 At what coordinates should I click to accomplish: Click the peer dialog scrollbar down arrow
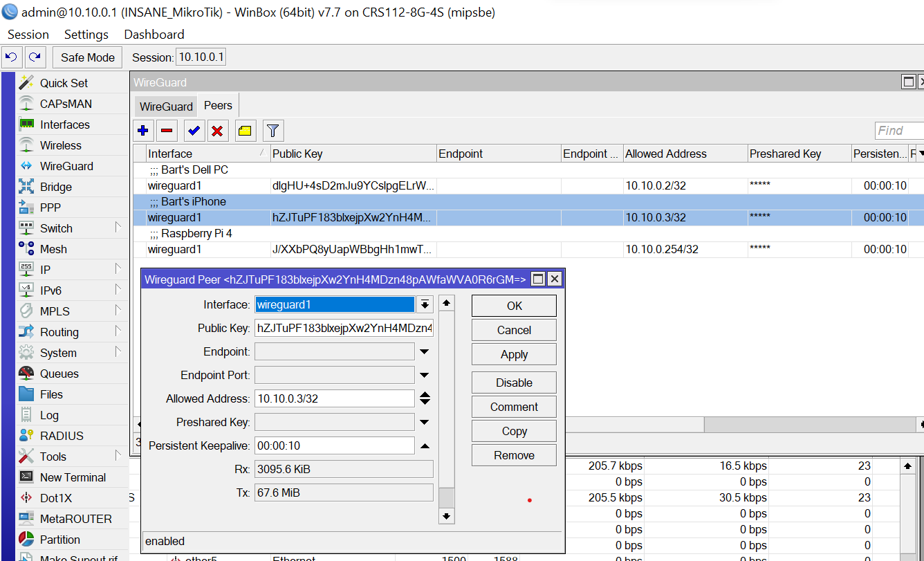click(447, 515)
